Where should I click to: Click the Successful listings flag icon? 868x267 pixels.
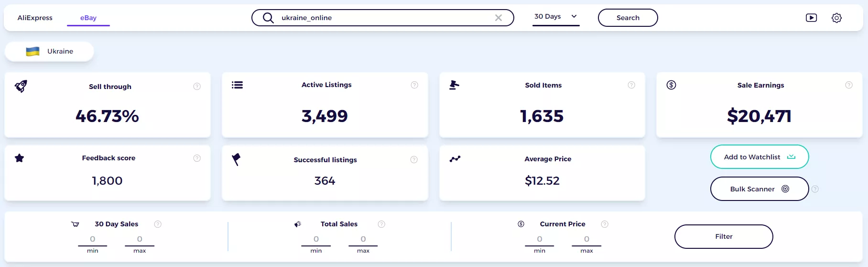coord(236,159)
